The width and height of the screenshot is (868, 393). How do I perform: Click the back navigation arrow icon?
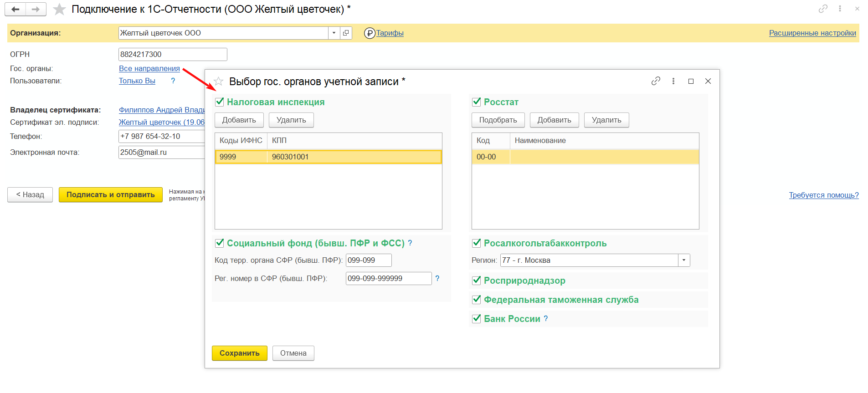[15, 9]
